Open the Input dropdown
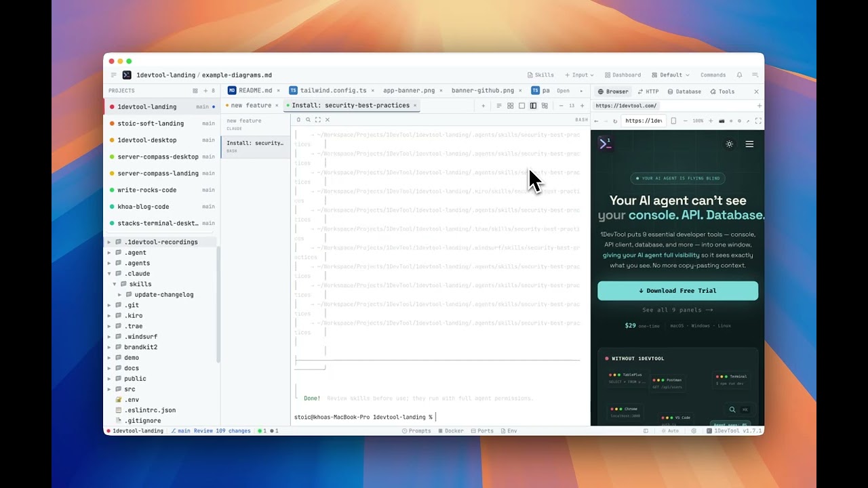 (579, 75)
